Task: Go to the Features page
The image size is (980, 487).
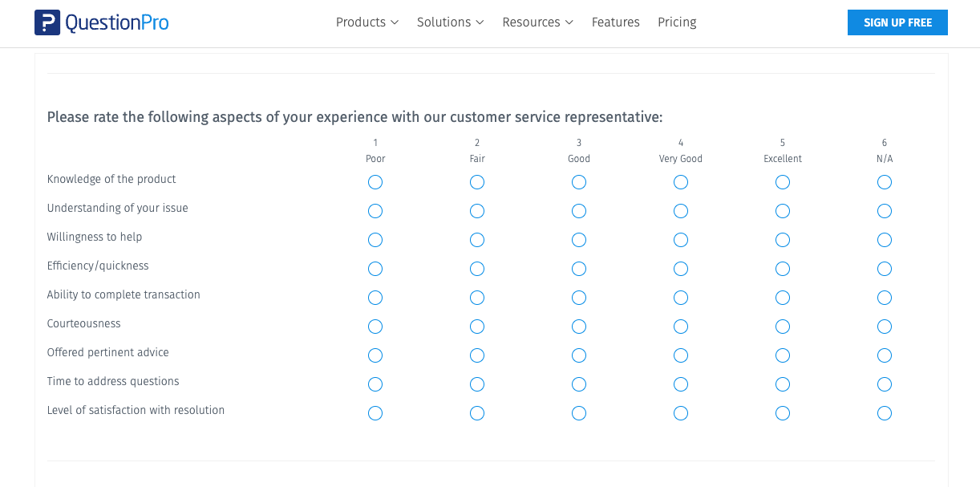Action: pyautogui.click(x=615, y=22)
